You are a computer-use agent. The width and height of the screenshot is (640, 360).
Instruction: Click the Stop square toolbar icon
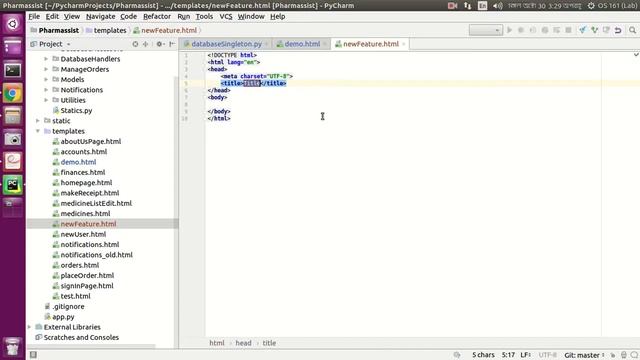click(568, 30)
